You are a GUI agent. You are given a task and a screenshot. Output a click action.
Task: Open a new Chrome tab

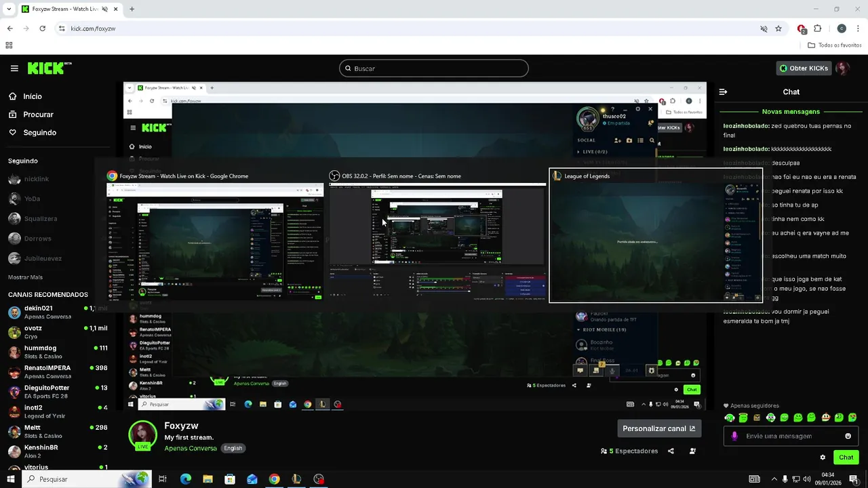pos(132,9)
